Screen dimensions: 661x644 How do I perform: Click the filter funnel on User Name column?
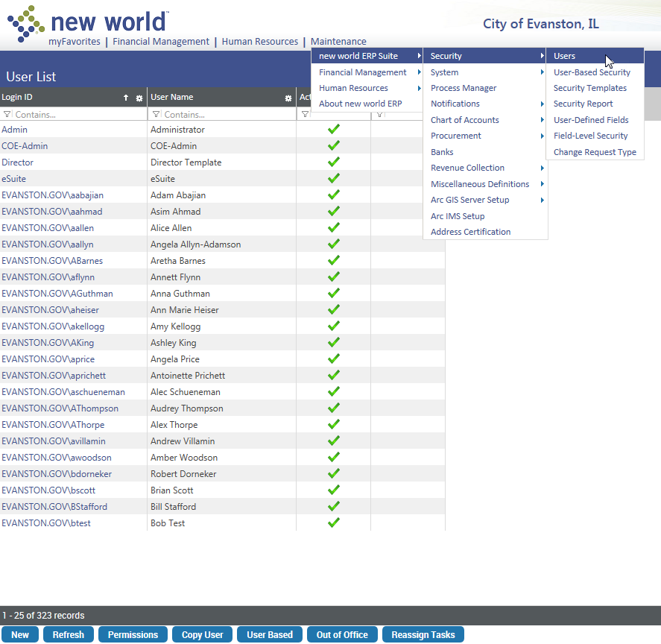(156, 114)
